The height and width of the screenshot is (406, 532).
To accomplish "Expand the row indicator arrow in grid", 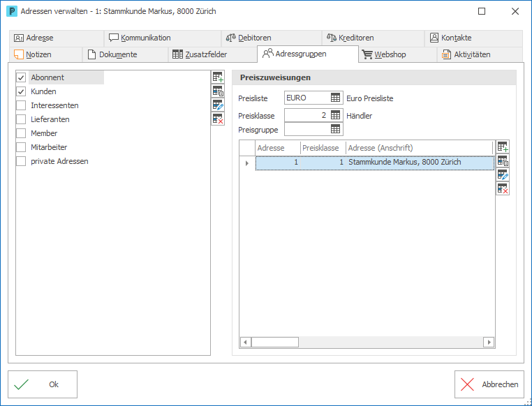I will click(247, 163).
